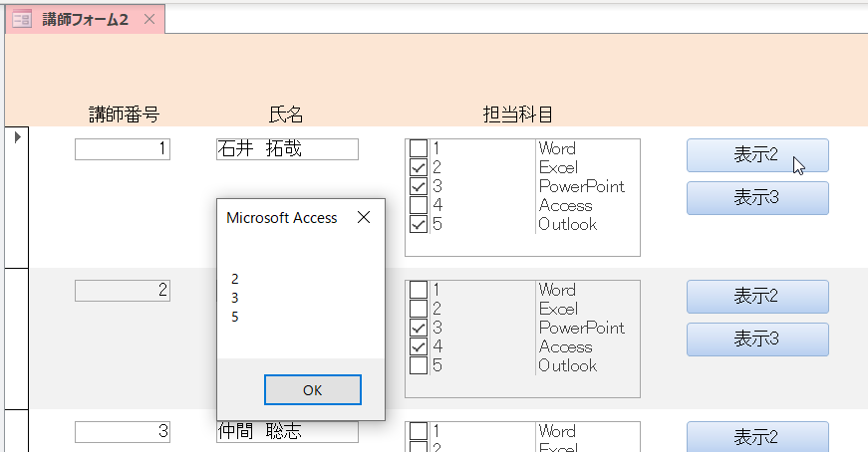Image resolution: width=868 pixels, height=452 pixels.
Task: Click PowerPoint text in instructor 1 list
Action: [x=582, y=186]
